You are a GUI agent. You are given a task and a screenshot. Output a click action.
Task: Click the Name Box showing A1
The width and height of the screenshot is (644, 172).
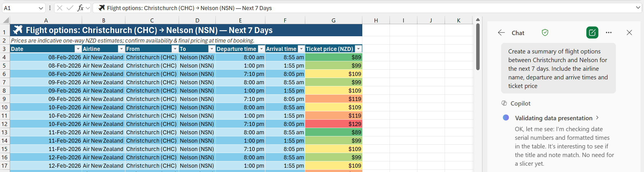[x=20, y=8]
